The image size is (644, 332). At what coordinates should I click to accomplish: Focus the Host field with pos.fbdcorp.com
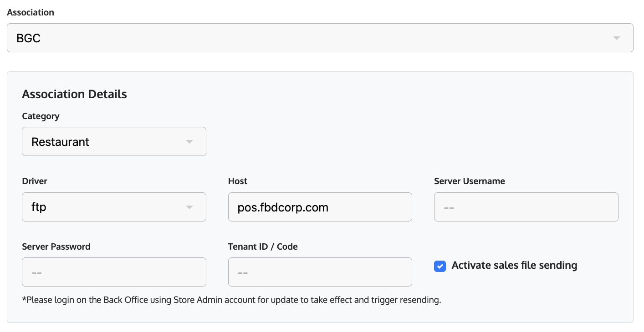tap(320, 207)
